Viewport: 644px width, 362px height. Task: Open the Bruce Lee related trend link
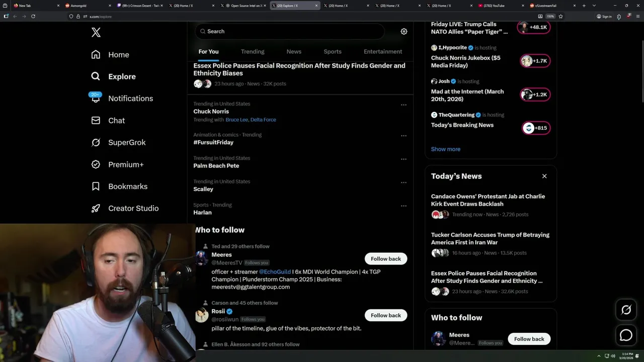coord(236,120)
